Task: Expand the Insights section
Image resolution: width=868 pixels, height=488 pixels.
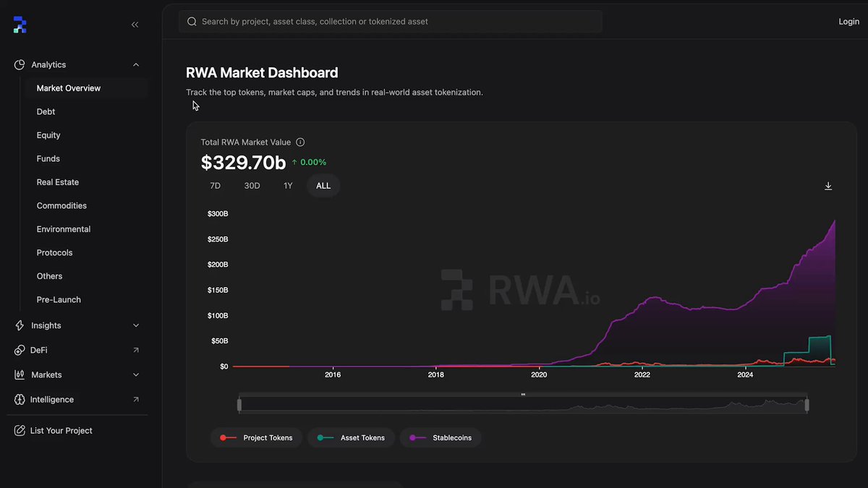Action: [x=135, y=325]
